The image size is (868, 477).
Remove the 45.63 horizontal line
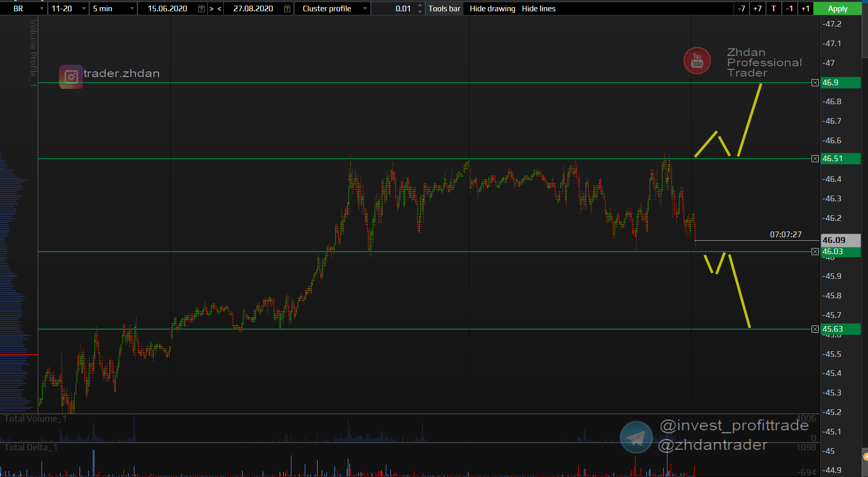[815, 329]
